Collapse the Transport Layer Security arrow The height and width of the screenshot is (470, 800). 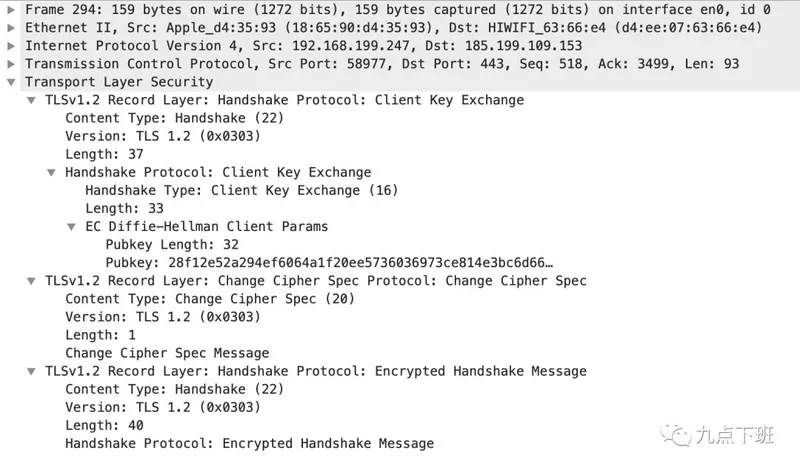tap(11, 82)
